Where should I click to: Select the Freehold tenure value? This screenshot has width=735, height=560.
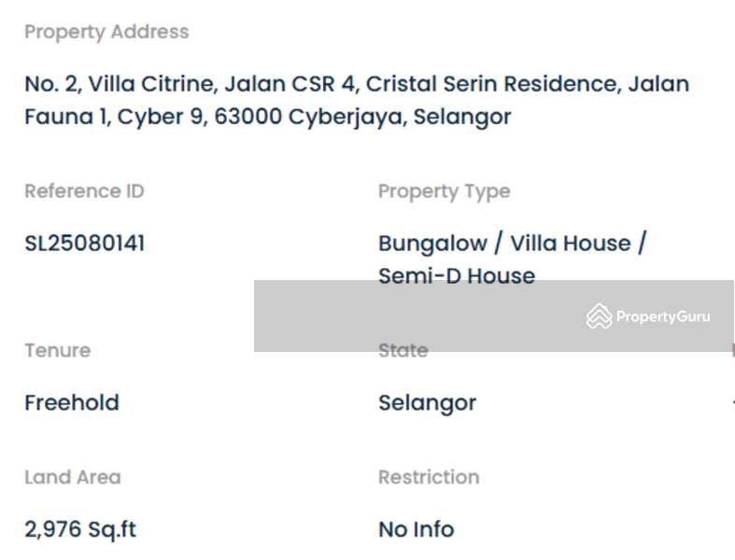coord(72,403)
